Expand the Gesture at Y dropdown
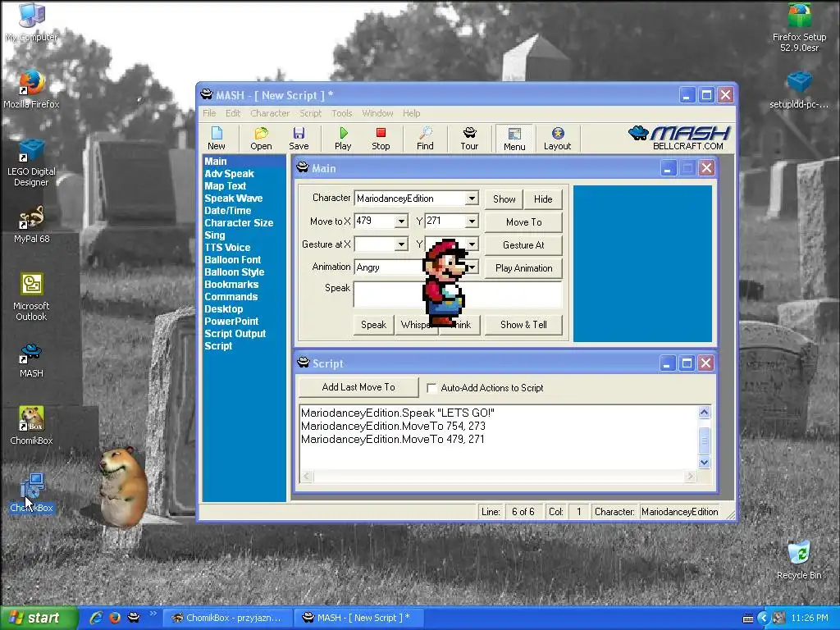This screenshot has width=840, height=630. 472,244
